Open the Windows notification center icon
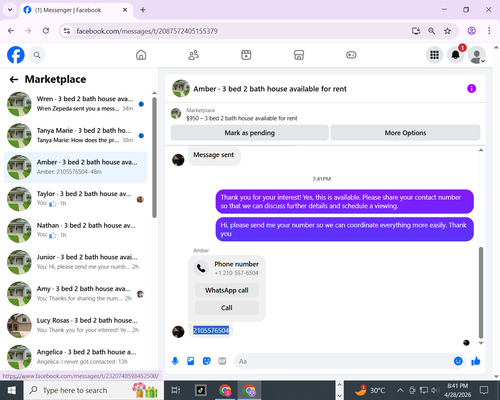Viewport: 500px width, 400px height. [x=484, y=390]
